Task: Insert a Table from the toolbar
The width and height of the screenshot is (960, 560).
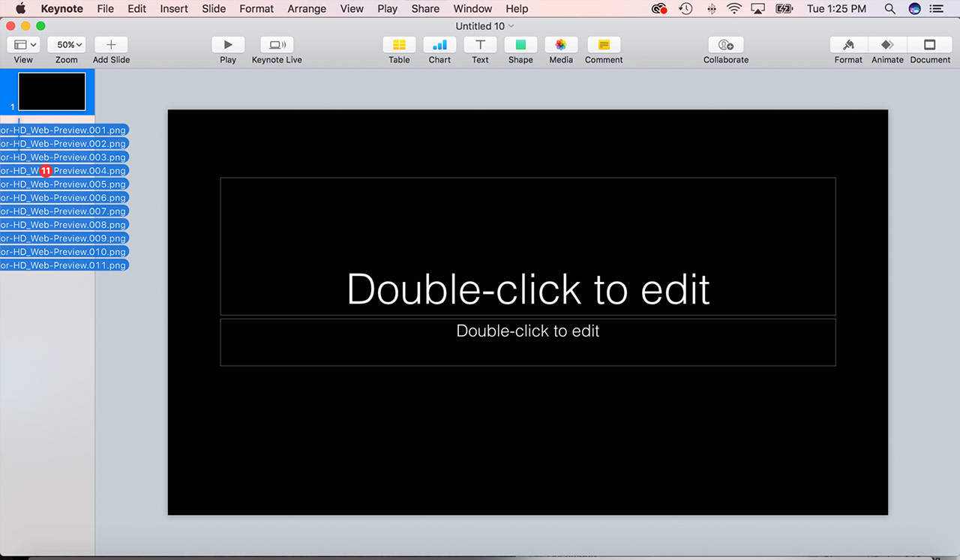Action: pyautogui.click(x=399, y=45)
